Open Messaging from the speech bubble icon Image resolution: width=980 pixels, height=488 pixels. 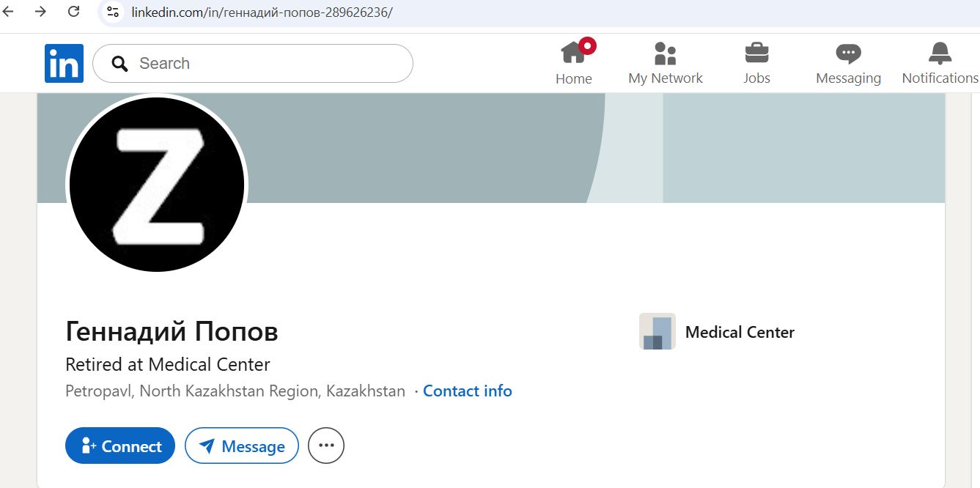click(848, 53)
